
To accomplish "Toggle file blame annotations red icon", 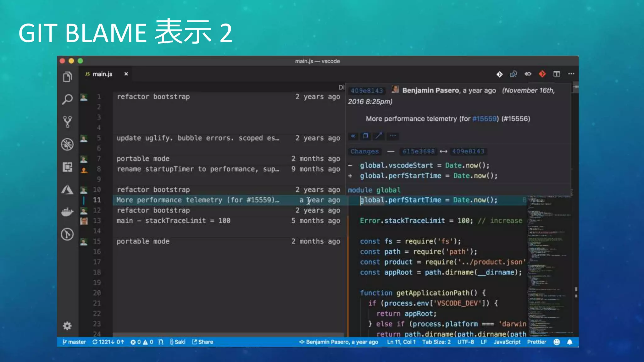I will click(x=542, y=74).
